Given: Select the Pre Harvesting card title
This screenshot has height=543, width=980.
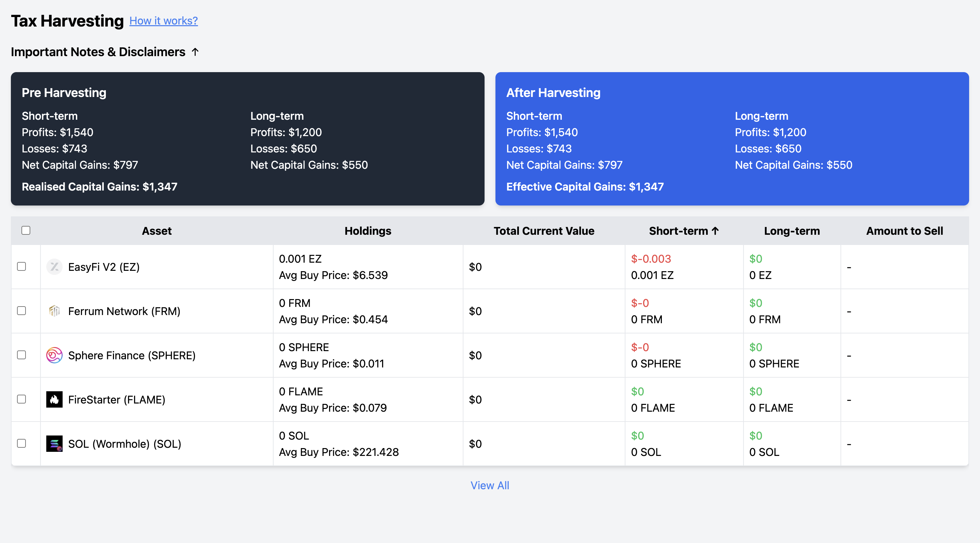Looking at the screenshot, I should pos(64,93).
